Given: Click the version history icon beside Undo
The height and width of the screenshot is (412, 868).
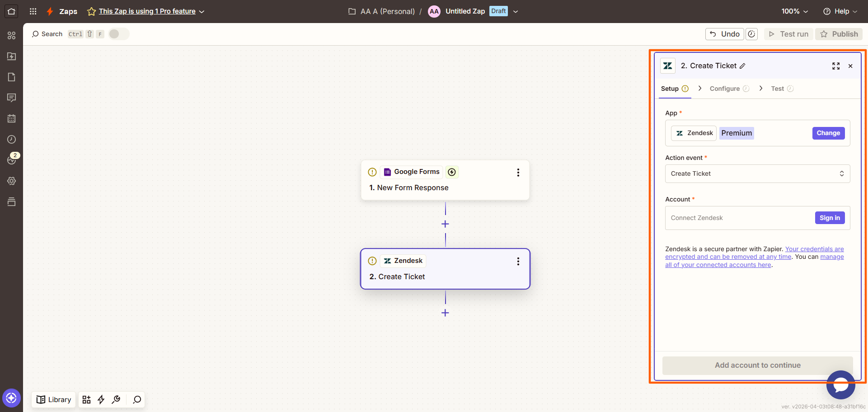Looking at the screenshot, I should (x=752, y=34).
